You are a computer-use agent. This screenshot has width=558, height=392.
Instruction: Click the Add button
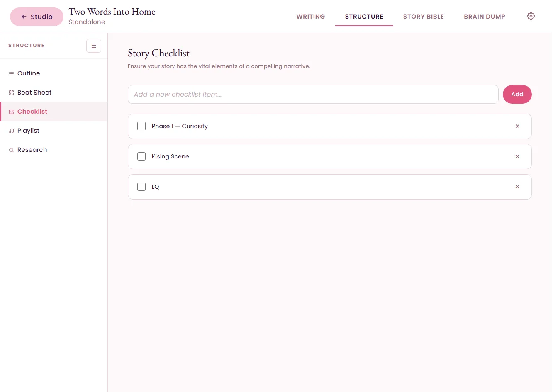[517, 94]
